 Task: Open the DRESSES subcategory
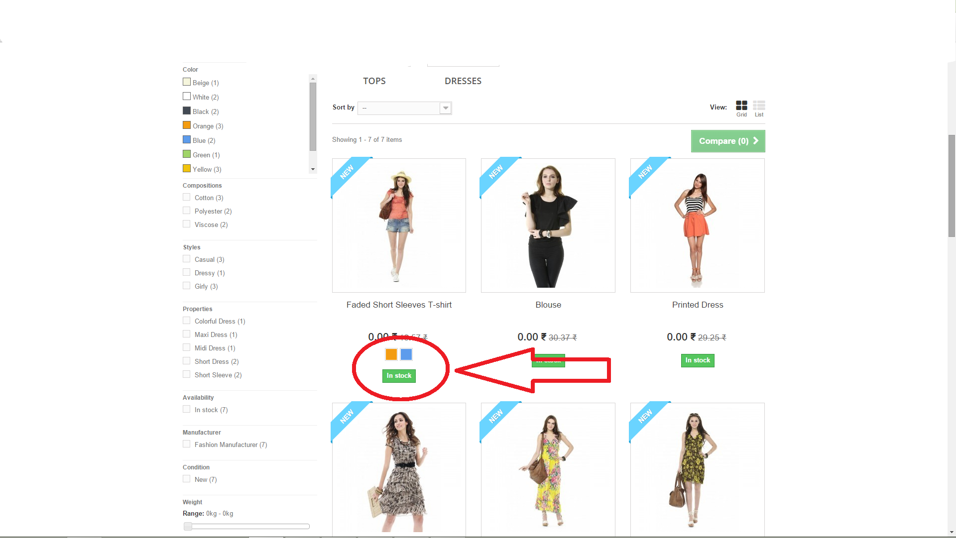click(x=463, y=81)
